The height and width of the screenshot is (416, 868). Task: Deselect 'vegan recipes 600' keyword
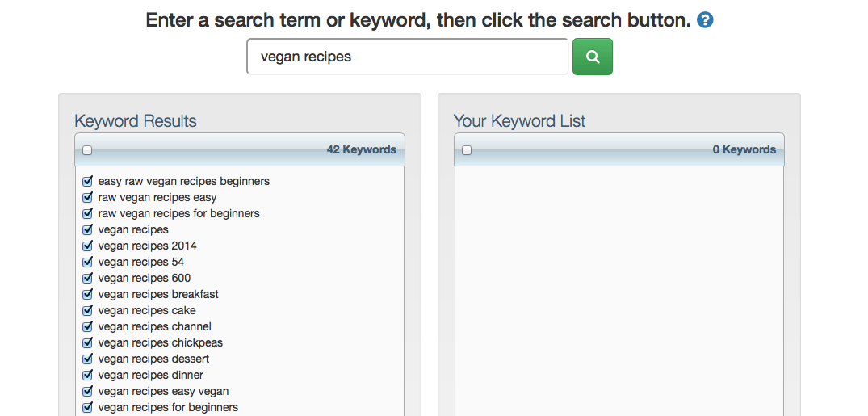[87, 278]
